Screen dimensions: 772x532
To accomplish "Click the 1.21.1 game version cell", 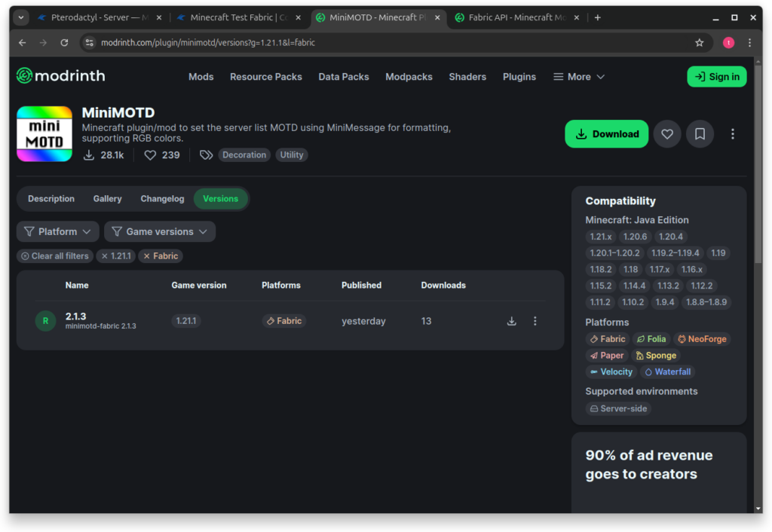I will coord(186,321).
